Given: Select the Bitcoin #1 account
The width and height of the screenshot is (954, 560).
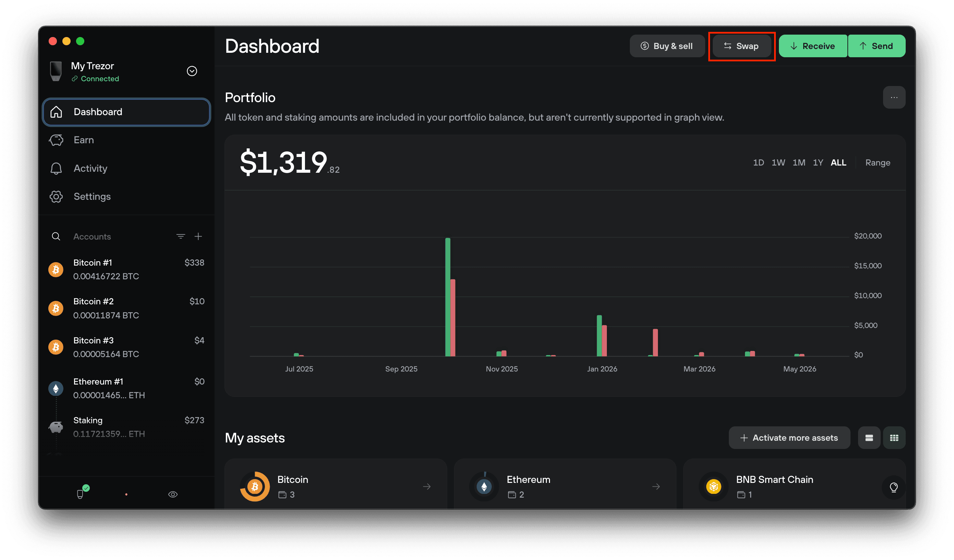Looking at the screenshot, I should click(126, 270).
